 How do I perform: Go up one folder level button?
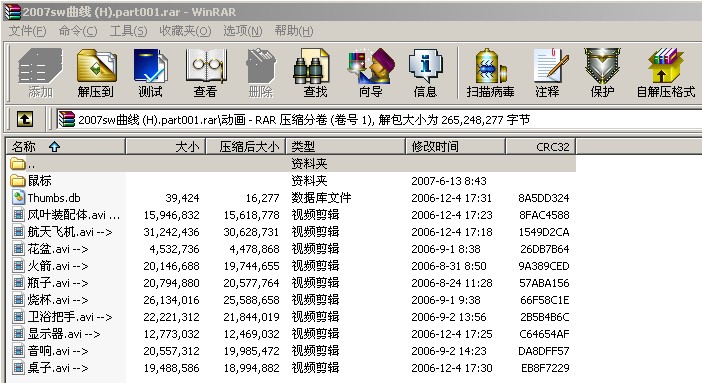pyautogui.click(x=25, y=119)
